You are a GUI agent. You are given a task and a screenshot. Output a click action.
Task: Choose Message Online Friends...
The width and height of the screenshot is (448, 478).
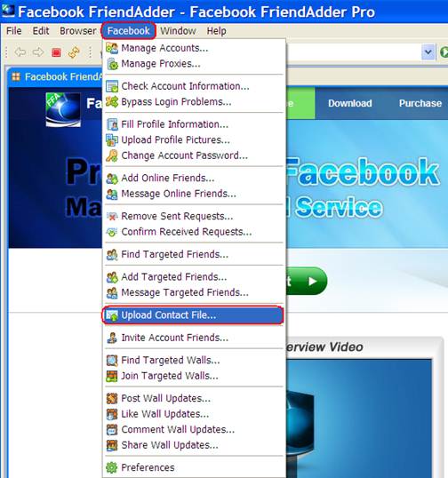click(x=194, y=194)
